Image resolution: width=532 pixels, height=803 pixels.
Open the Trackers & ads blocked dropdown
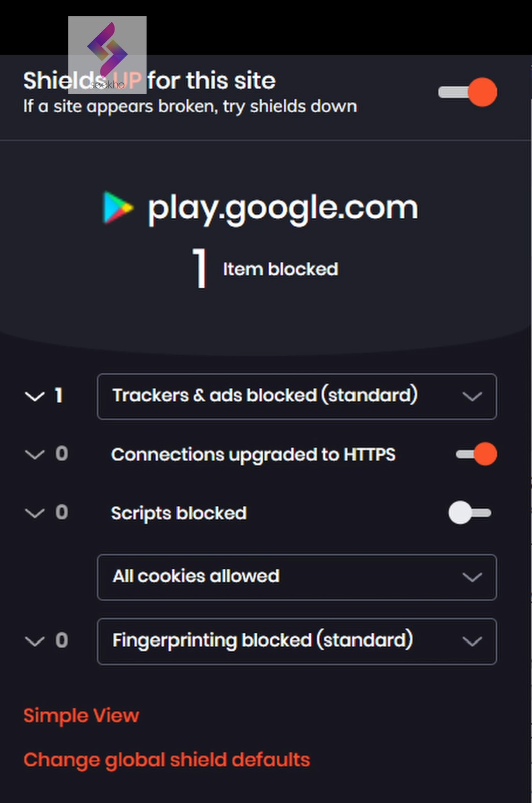297,396
